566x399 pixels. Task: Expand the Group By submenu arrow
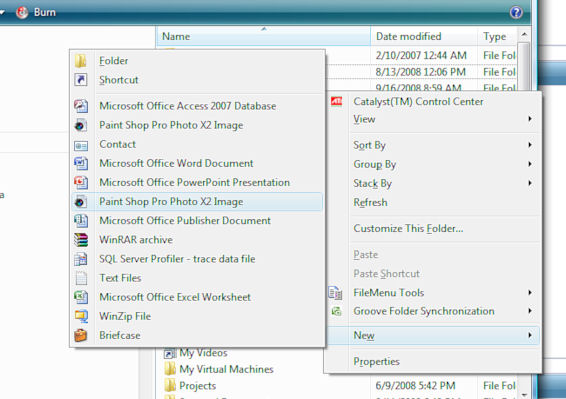click(x=530, y=164)
